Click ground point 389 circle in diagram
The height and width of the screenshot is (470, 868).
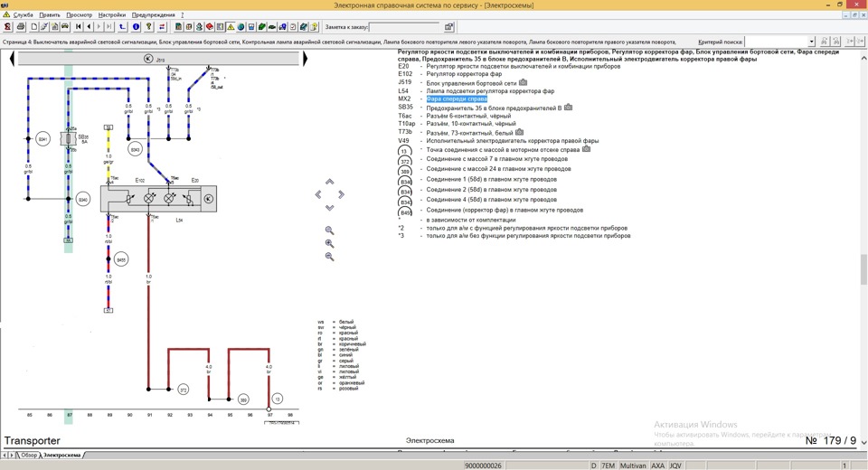[243, 399]
